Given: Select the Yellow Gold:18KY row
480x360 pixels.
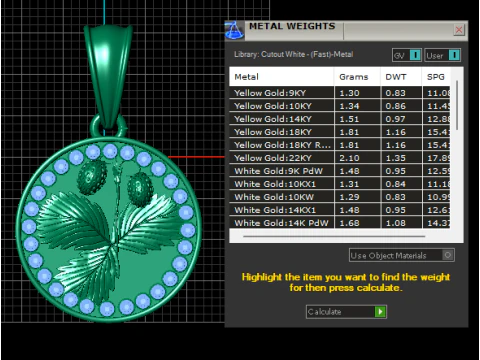Looking at the screenshot, I should [x=340, y=132].
